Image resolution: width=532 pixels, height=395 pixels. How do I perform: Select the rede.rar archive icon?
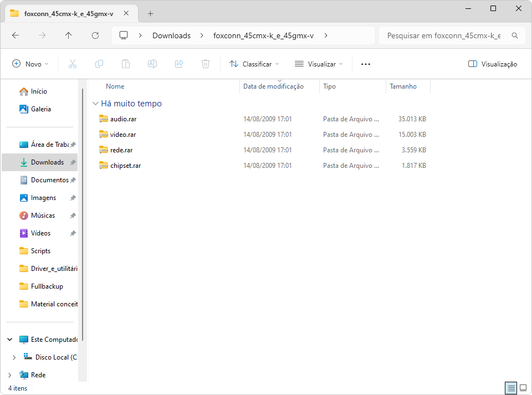click(104, 150)
